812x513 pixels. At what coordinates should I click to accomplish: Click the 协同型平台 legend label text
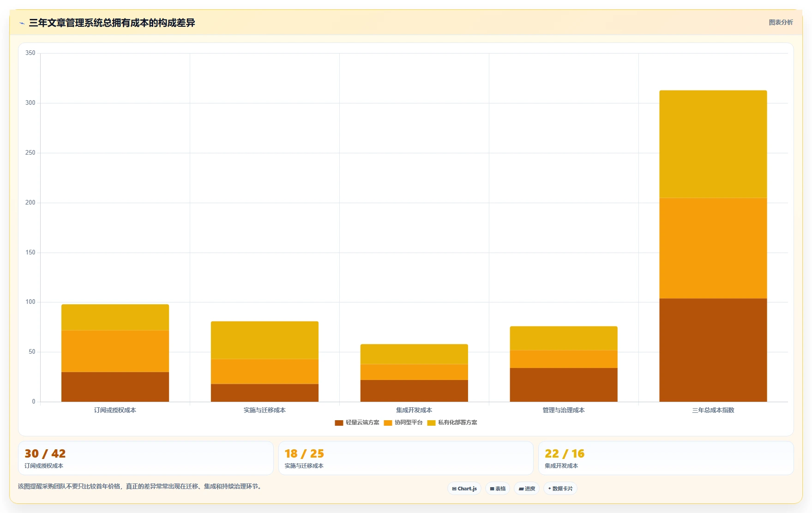[x=409, y=422]
